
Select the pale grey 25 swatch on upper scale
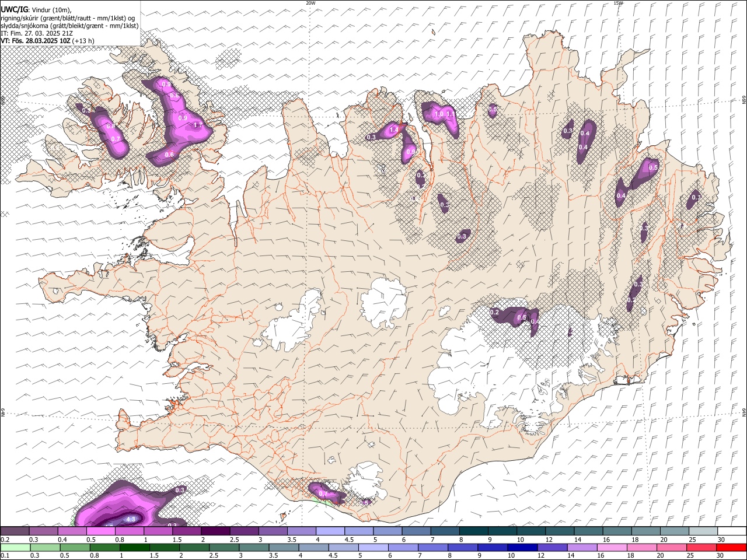tap(704, 531)
